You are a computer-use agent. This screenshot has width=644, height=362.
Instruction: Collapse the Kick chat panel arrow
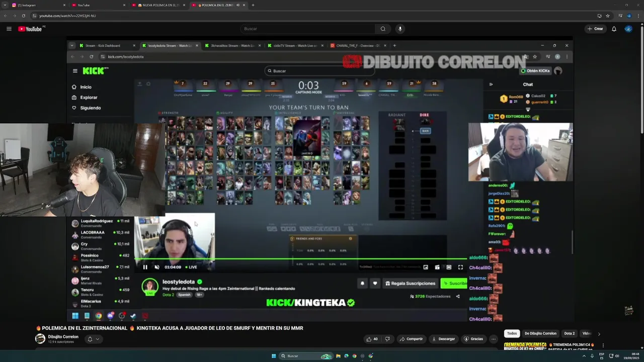[491, 84]
